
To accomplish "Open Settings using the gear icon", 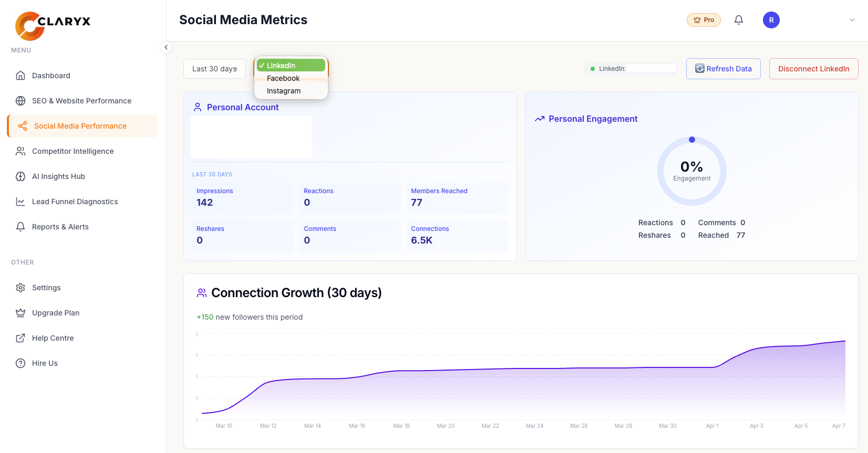I will pos(20,288).
